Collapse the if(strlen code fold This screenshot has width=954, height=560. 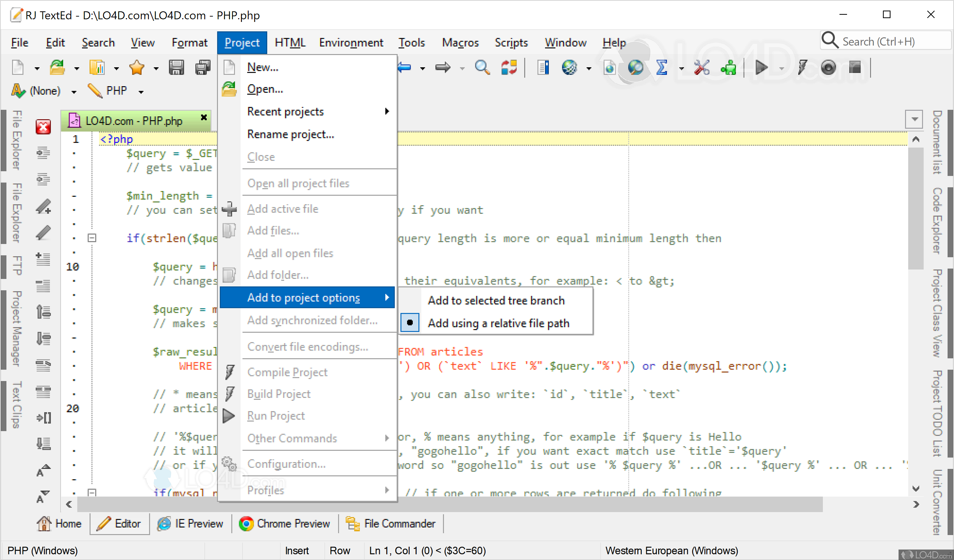tap(92, 238)
